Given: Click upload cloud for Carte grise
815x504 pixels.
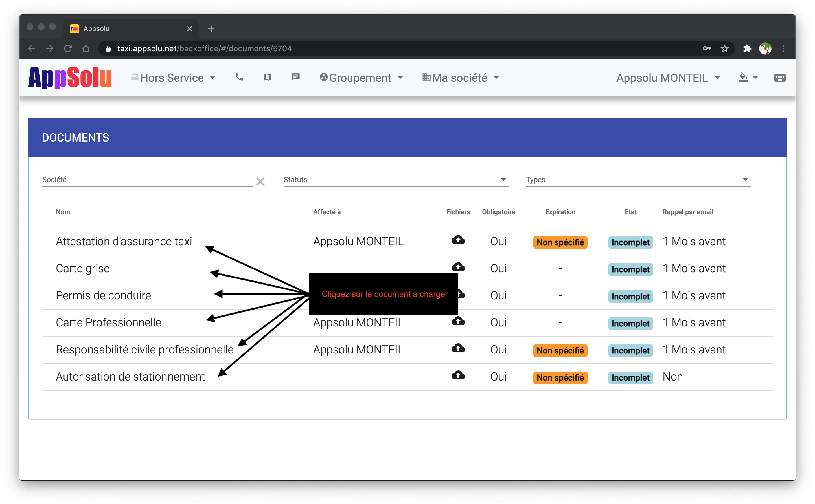Looking at the screenshot, I should click(458, 267).
